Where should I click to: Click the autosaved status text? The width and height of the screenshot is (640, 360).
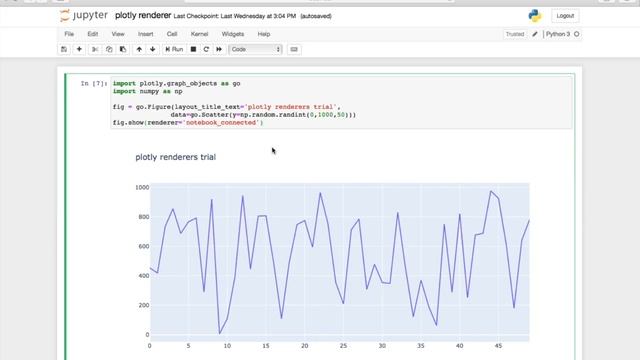316,16
